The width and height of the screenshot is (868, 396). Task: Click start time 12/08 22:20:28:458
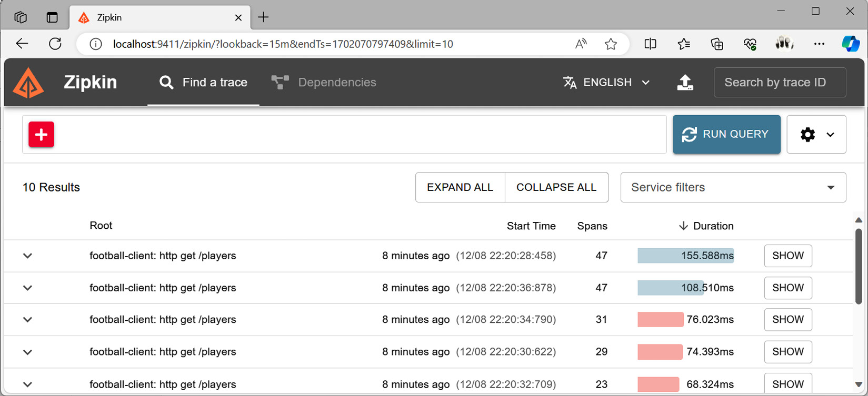506,256
